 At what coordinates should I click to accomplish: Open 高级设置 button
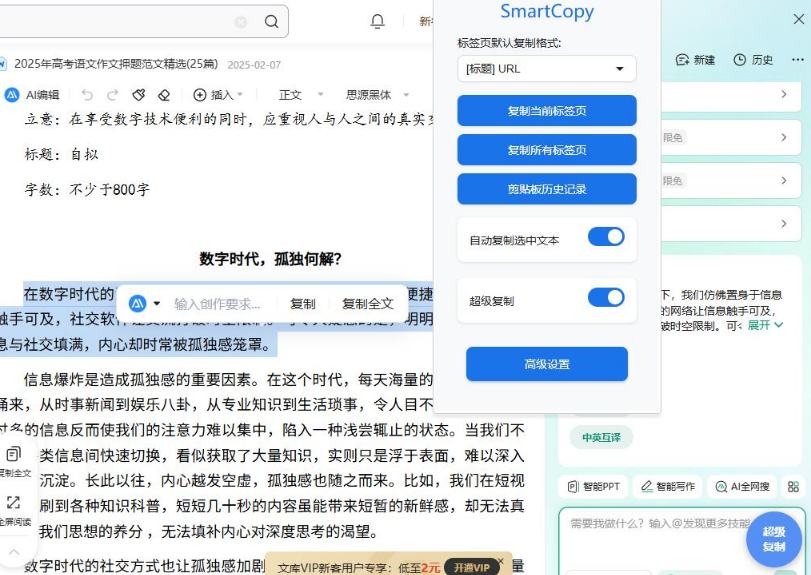pyautogui.click(x=547, y=364)
